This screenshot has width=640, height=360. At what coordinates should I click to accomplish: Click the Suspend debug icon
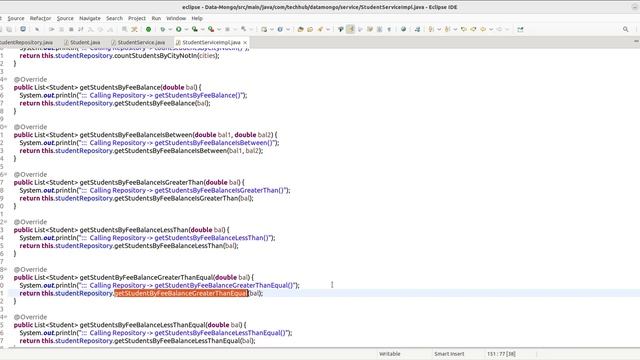(x=61, y=29)
